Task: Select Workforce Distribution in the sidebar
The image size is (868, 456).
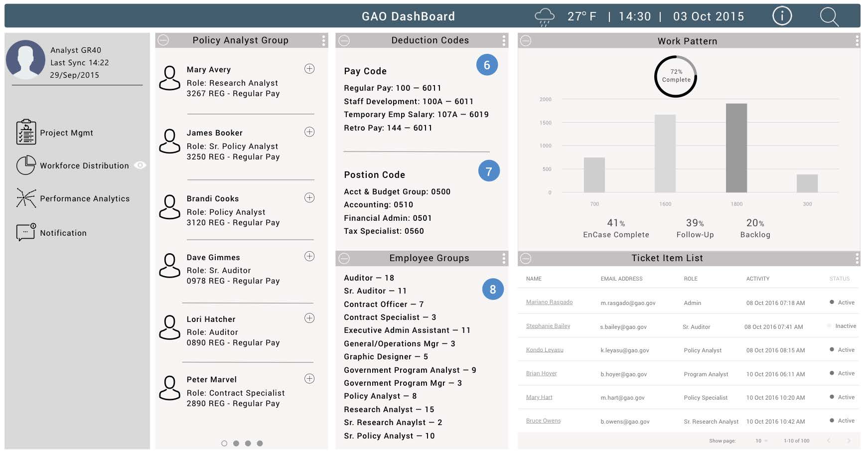Action: (x=84, y=165)
